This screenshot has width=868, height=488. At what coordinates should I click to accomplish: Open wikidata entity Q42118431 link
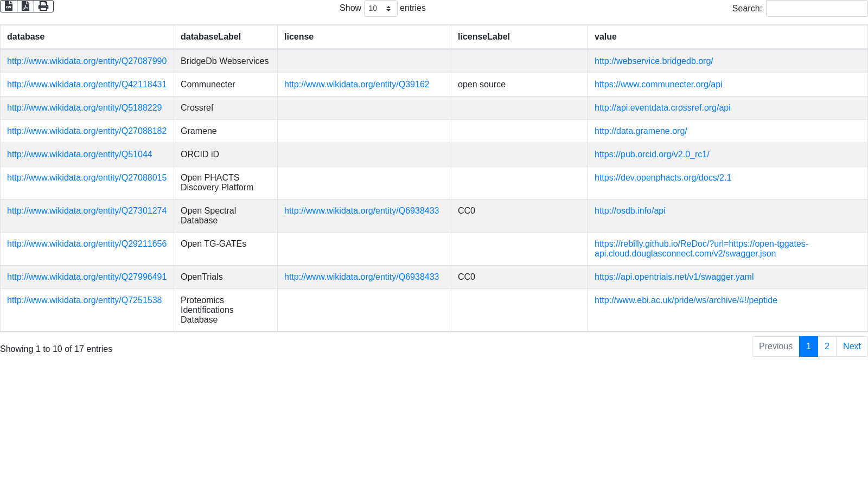pyautogui.click(x=87, y=85)
